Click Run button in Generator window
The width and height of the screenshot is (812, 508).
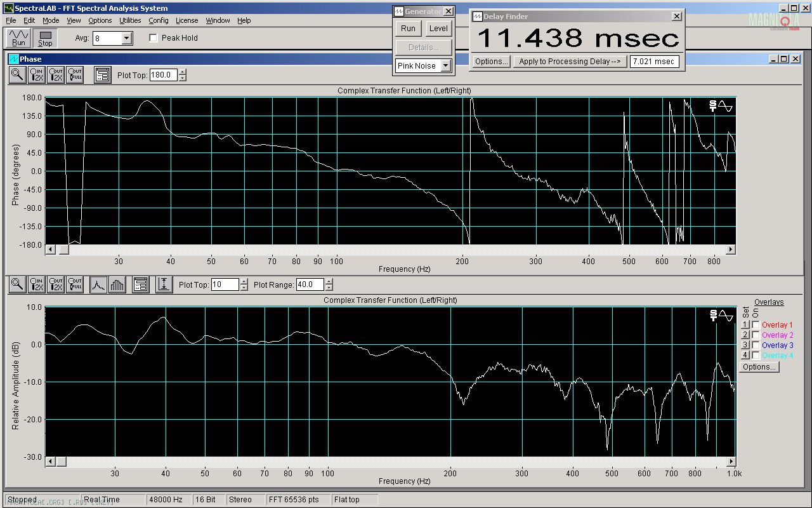(x=409, y=29)
